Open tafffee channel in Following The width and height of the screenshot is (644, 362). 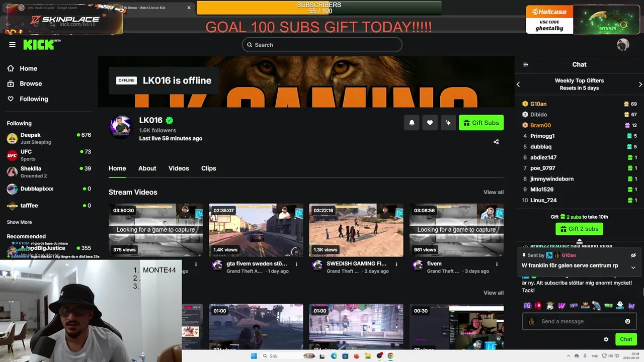pyautogui.click(x=49, y=206)
